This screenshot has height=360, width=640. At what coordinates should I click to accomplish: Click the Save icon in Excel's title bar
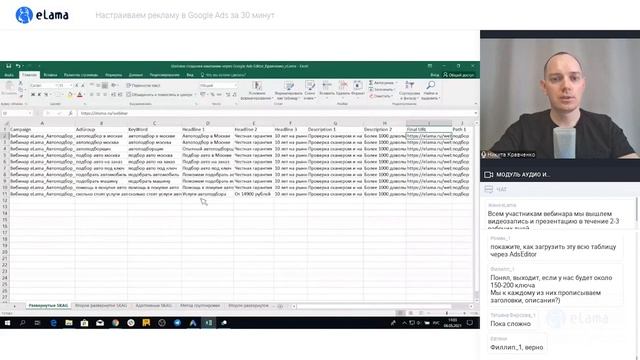(9, 66)
